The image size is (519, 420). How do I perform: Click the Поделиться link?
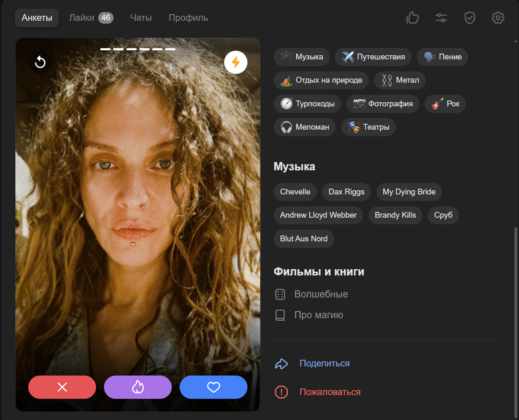(325, 364)
